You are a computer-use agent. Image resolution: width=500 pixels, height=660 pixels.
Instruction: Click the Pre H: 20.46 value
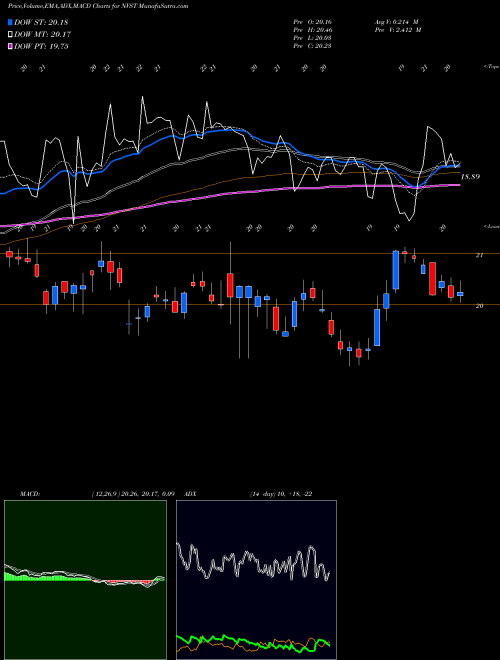coord(312,30)
